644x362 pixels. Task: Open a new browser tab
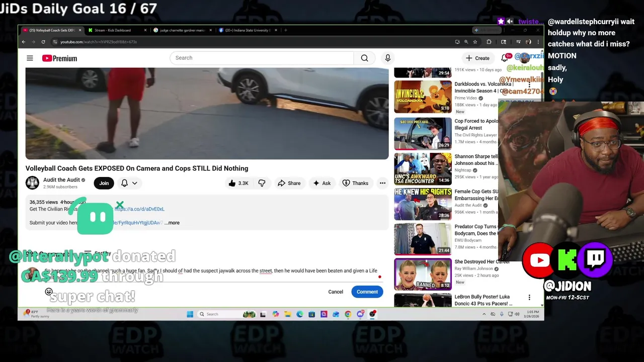286,30
